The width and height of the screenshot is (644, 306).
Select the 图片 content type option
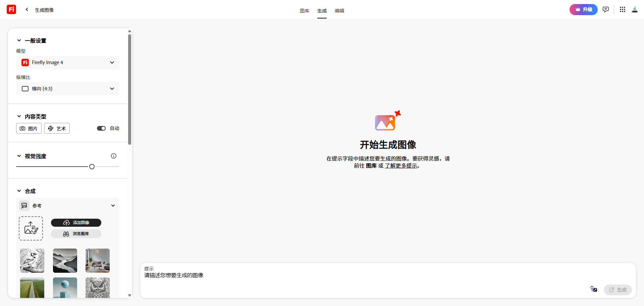pyautogui.click(x=29, y=128)
